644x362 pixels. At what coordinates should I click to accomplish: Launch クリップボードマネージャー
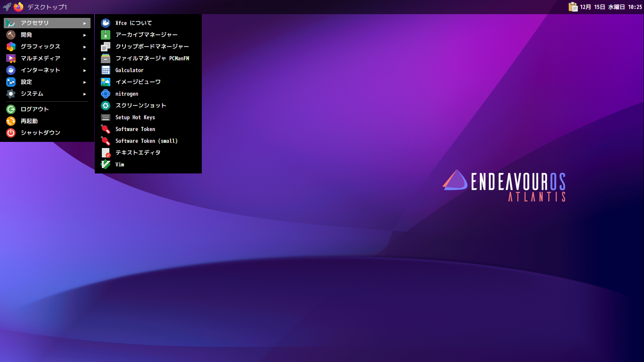(148, 47)
